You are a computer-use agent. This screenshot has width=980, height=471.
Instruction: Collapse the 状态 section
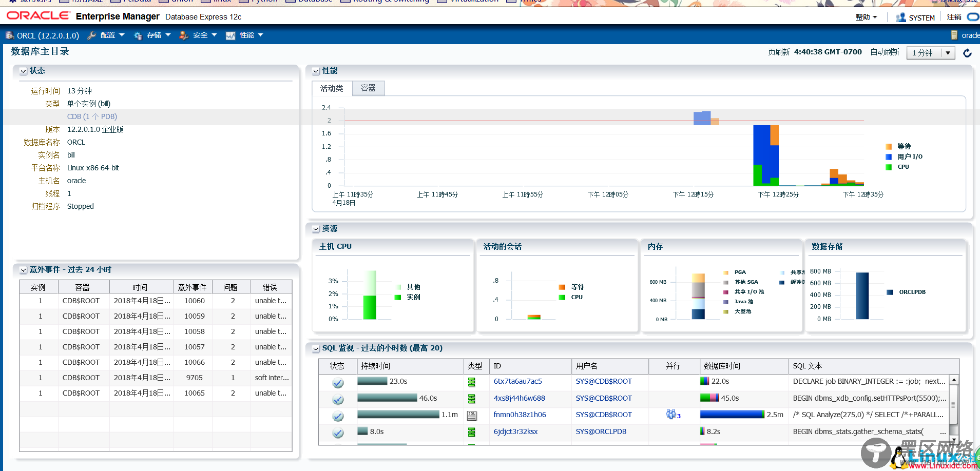point(24,71)
